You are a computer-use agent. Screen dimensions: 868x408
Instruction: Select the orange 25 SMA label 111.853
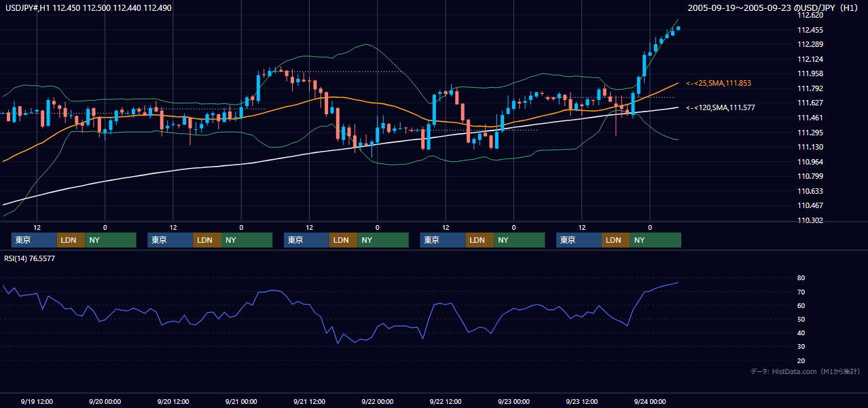click(719, 83)
